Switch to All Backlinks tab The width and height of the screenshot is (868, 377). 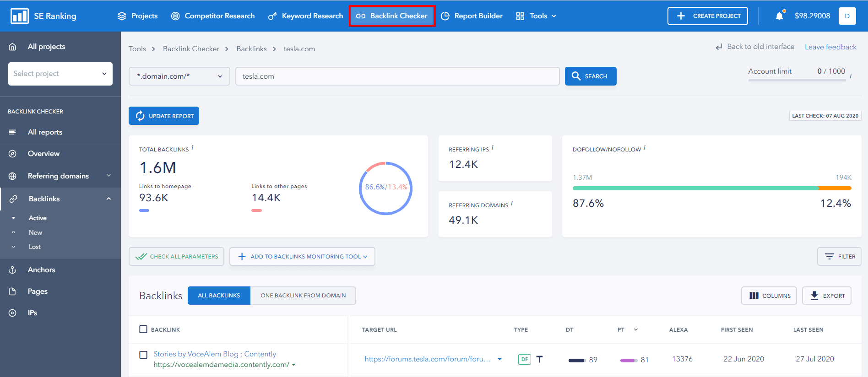(219, 296)
